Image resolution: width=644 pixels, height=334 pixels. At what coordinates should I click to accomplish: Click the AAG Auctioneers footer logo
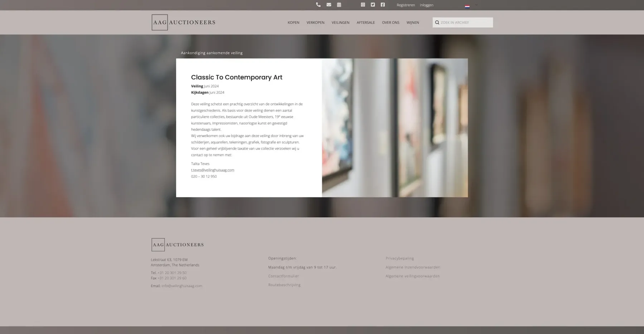[x=178, y=245]
